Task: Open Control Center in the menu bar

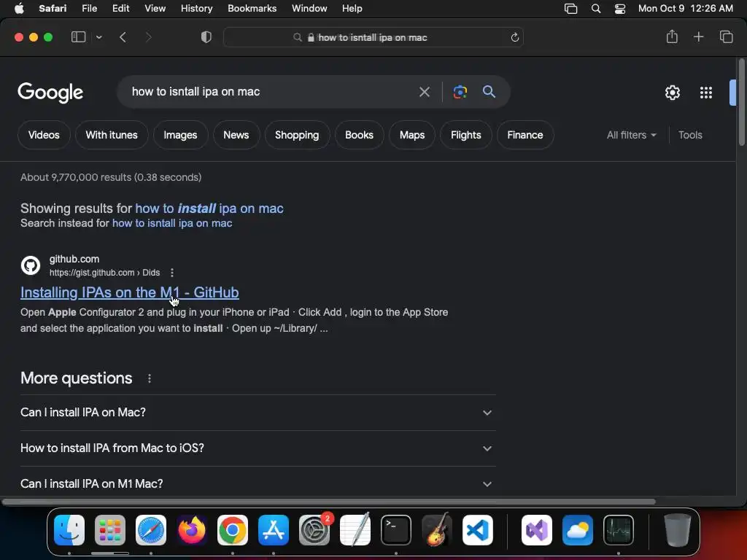Action: coord(620,9)
